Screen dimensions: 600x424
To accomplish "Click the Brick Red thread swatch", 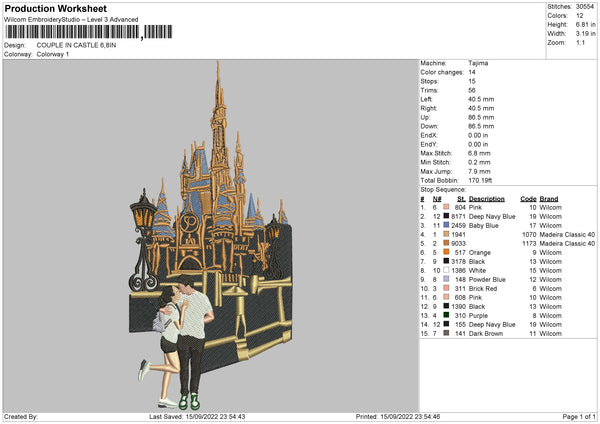I will [446, 288].
